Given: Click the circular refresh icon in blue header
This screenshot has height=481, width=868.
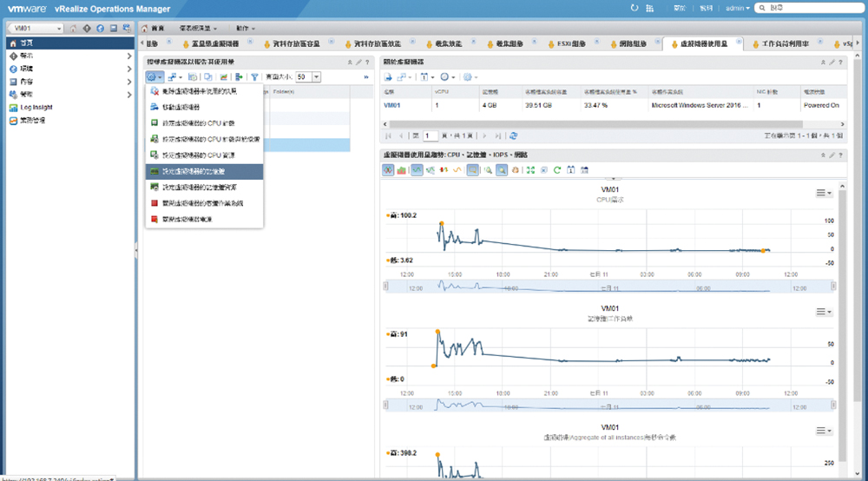Looking at the screenshot, I should click(x=635, y=8).
